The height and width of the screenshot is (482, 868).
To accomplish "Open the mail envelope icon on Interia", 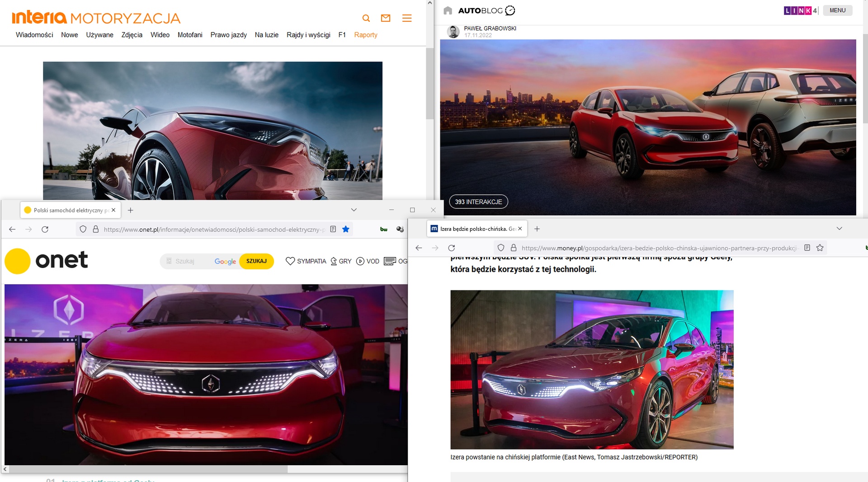I will coord(386,18).
